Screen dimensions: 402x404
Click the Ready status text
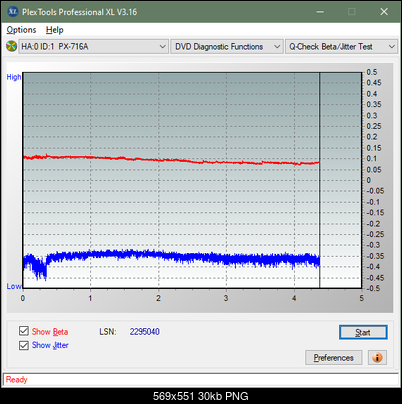[x=16, y=380]
